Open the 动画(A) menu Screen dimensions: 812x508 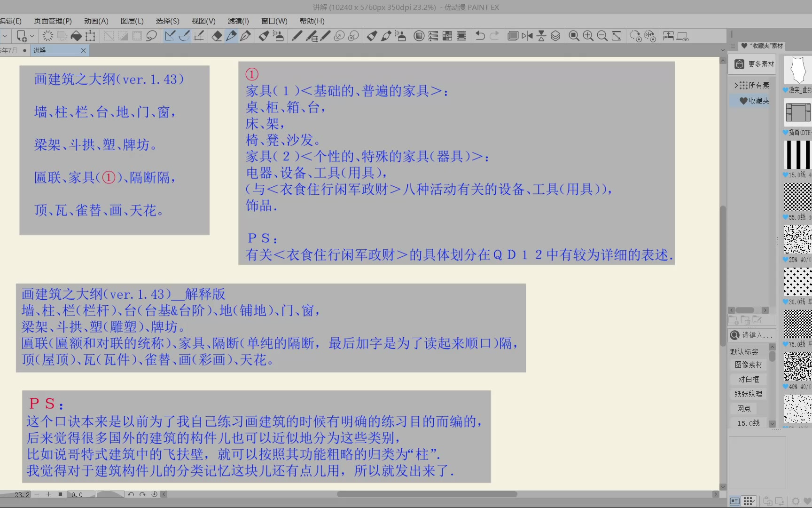[96, 21]
